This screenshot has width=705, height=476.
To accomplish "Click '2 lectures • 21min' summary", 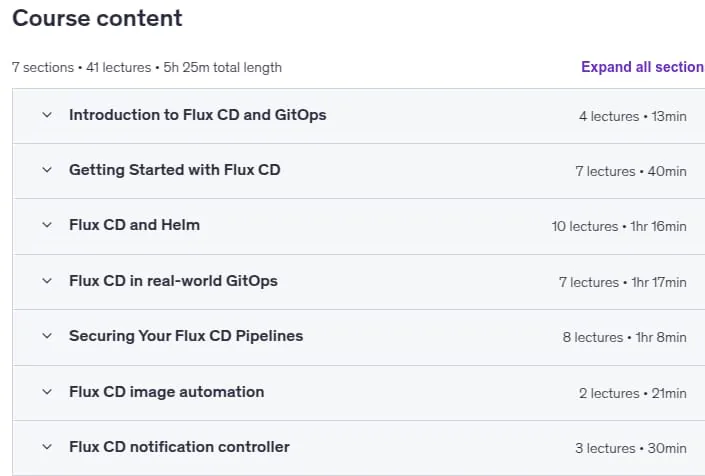I will coord(633,393).
